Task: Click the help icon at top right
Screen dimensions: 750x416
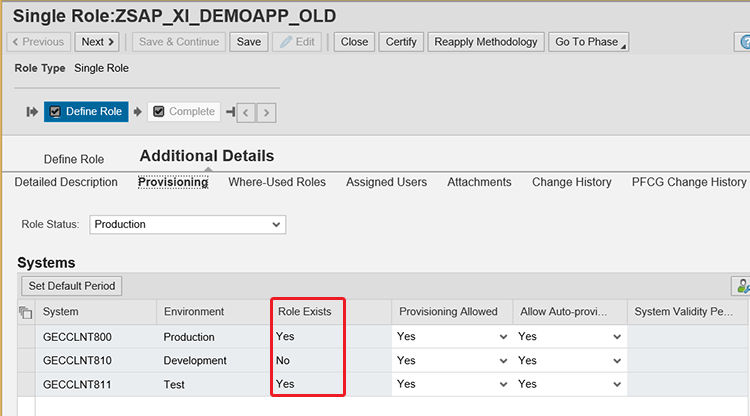Action: (743, 42)
